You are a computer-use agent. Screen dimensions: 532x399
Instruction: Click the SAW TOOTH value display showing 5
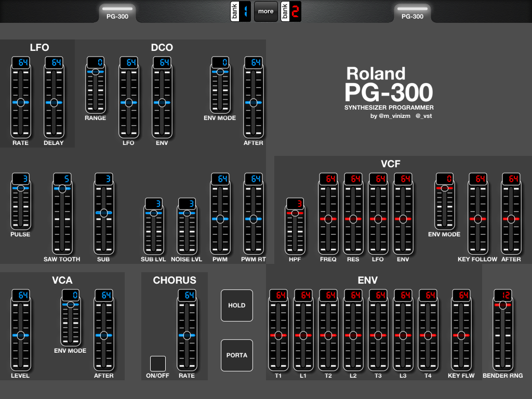62,179
